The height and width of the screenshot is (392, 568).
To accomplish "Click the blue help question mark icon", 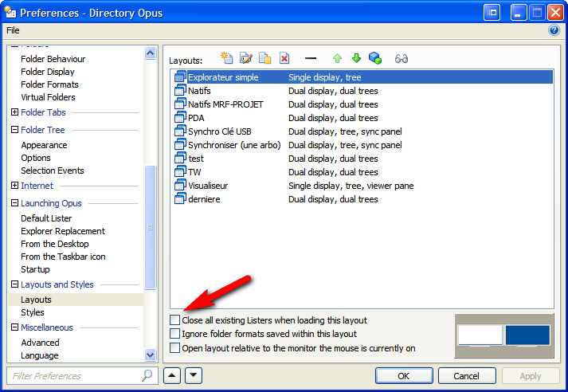I will 554,30.
